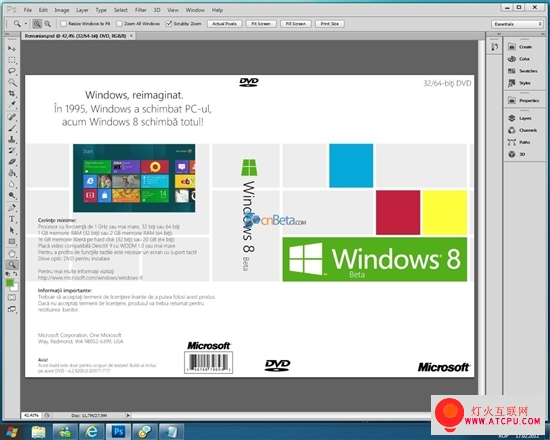
Task: Change screen mode from toolbox
Action: (12, 309)
